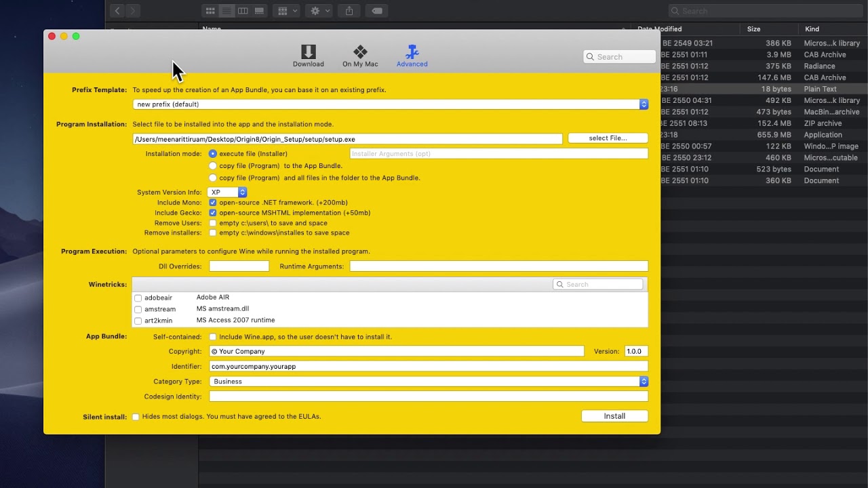Toggle Include Gecko MSHTML checkbox
The width and height of the screenshot is (868, 488).
point(213,213)
